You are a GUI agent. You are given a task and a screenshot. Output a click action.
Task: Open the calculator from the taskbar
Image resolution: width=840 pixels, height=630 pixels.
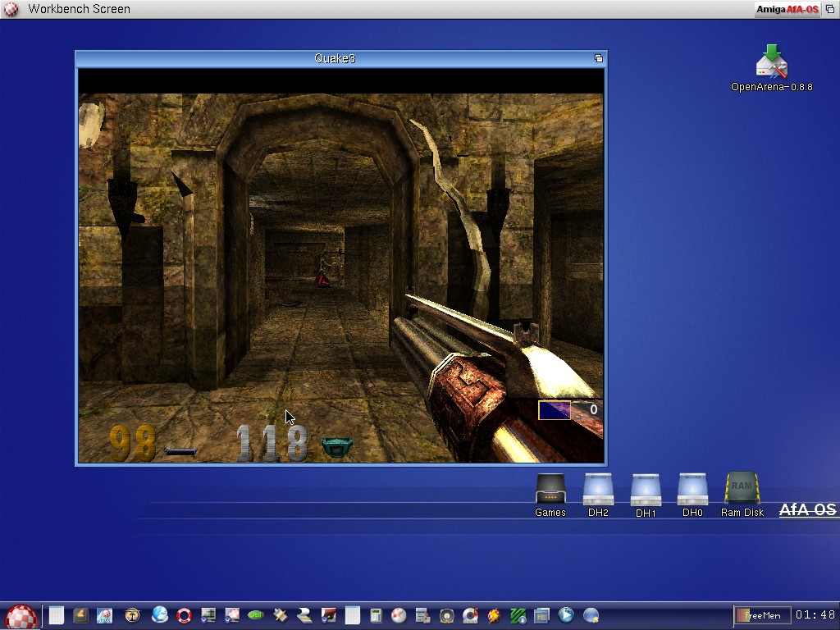point(376,615)
